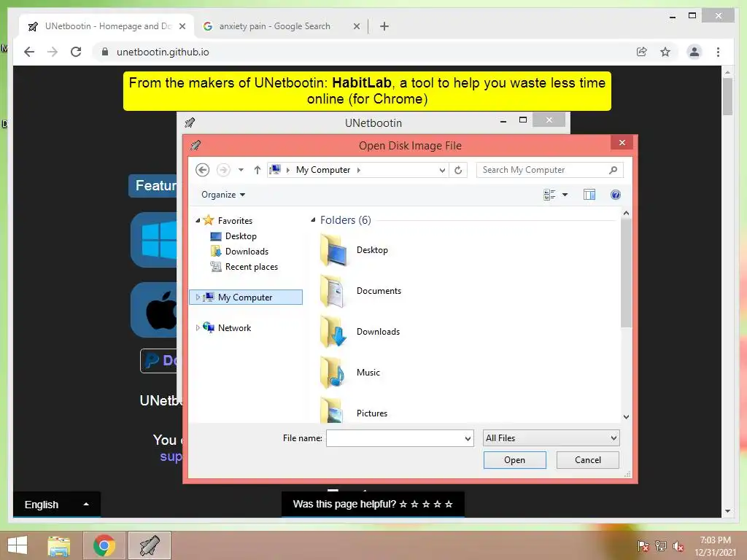The height and width of the screenshot is (560, 747).
Task: Open the File name dropdown arrow
Action: click(468, 438)
